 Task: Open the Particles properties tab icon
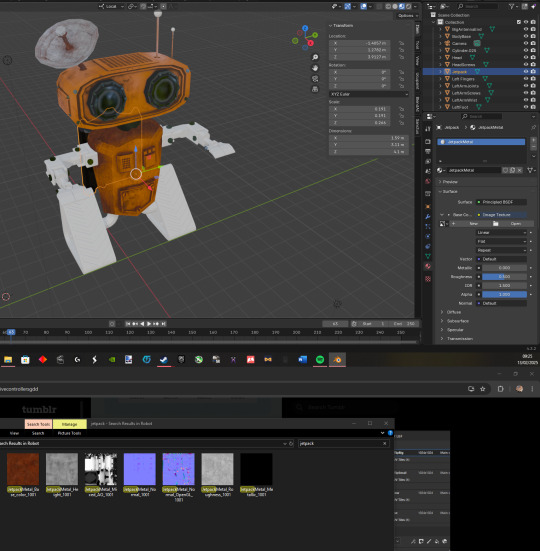pos(428,226)
